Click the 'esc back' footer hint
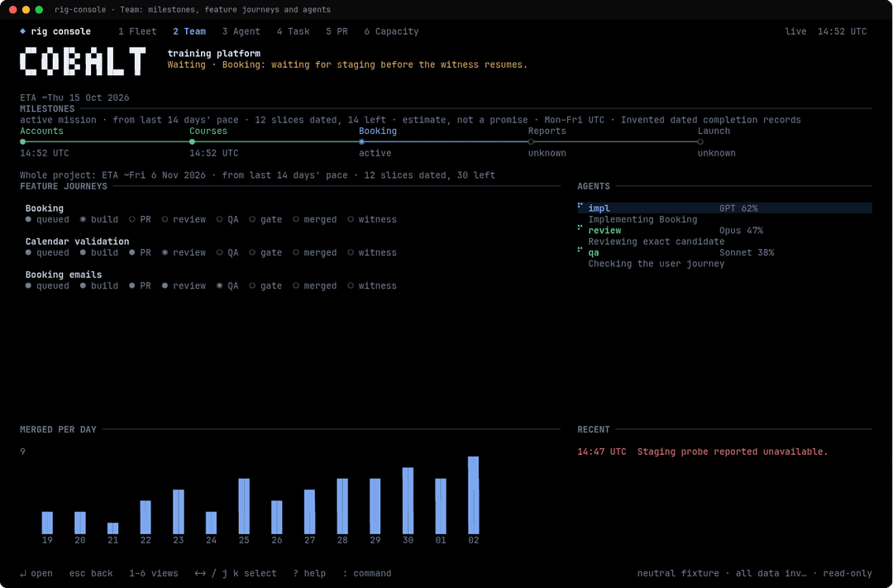Screen dimensions: 893x588 91,574
